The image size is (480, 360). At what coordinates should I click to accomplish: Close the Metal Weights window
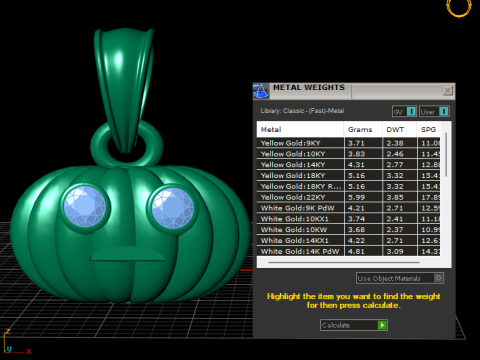coord(448,90)
